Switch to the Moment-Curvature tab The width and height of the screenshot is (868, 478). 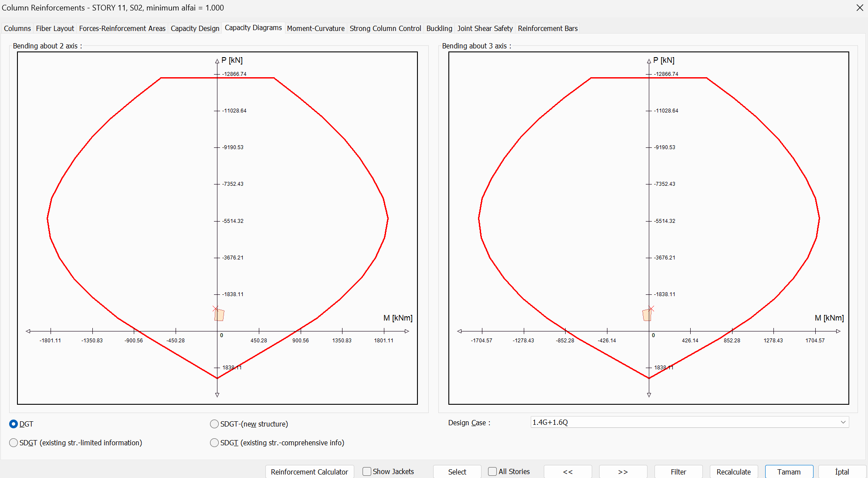(x=315, y=28)
